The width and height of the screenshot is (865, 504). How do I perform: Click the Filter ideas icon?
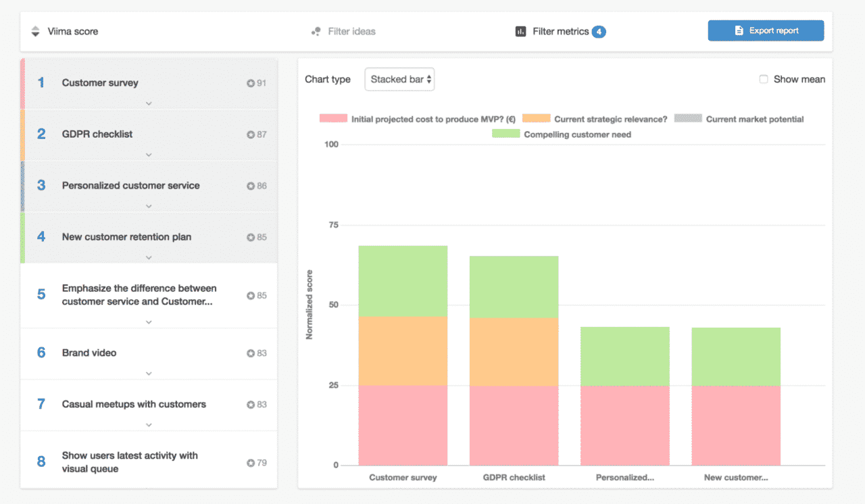pos(316,31)
